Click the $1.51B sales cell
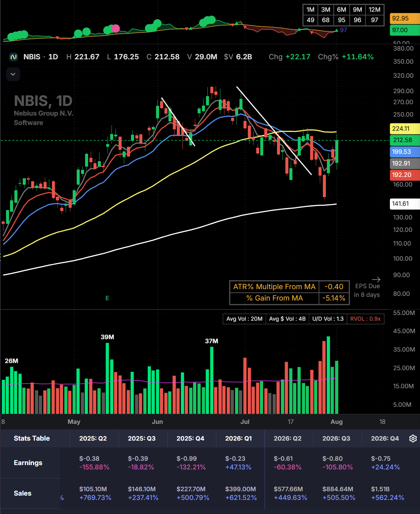The image size is (420, 514). click(x=380, y=489)
